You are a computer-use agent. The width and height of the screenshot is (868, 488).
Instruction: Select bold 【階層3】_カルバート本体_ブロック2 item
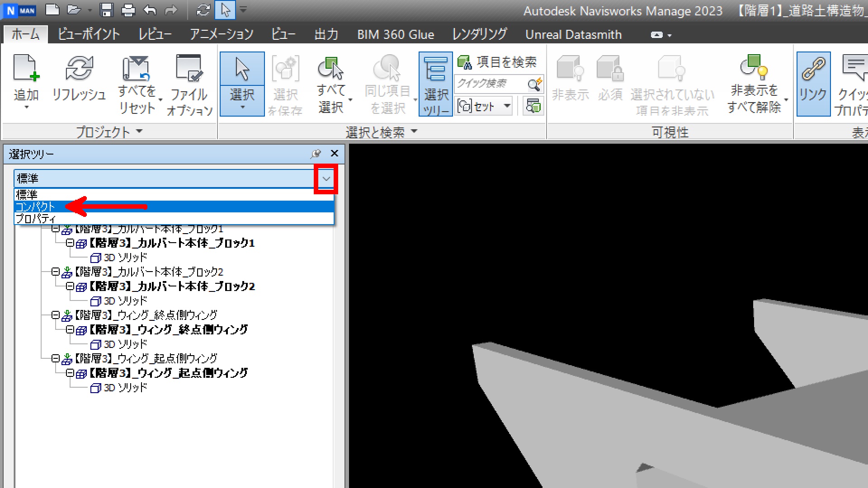(x=172, y=286)
